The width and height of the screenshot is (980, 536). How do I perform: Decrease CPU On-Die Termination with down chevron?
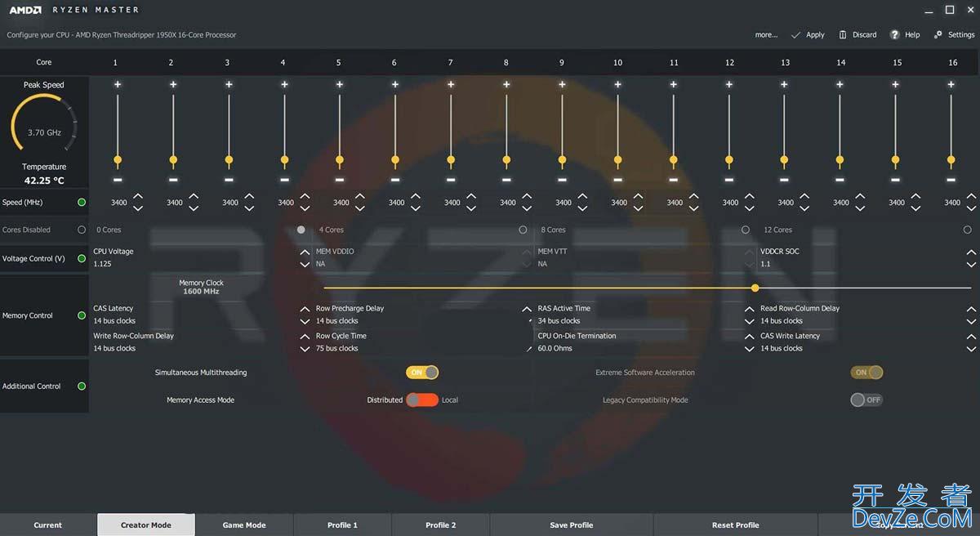750,350
